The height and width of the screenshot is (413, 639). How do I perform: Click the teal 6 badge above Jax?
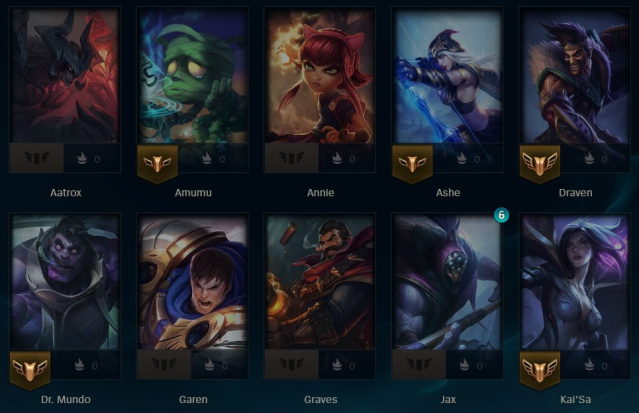(501, 215)
